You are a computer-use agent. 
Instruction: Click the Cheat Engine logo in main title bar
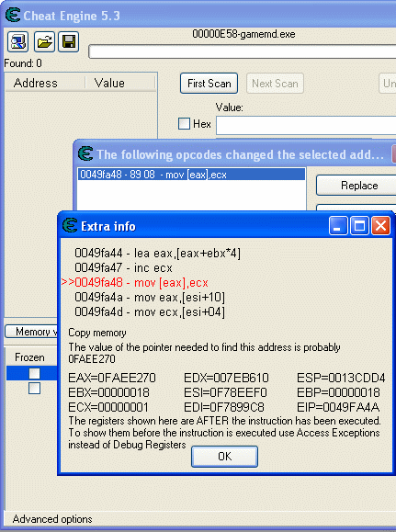tap(13, 16)
